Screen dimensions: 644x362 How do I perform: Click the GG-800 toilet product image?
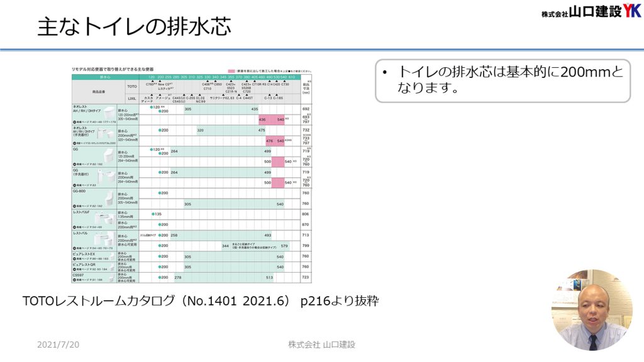point(109,198)
